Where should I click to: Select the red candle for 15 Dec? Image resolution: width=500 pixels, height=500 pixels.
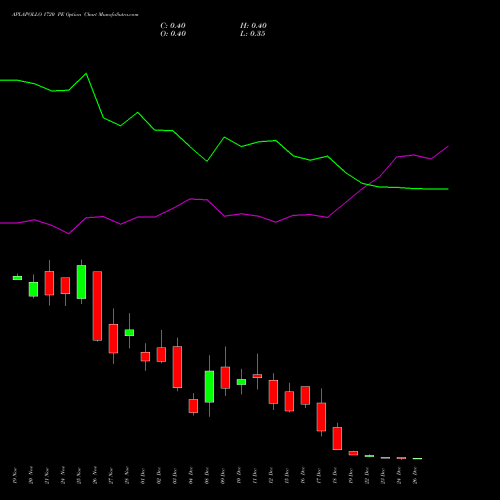click(289, 401)
